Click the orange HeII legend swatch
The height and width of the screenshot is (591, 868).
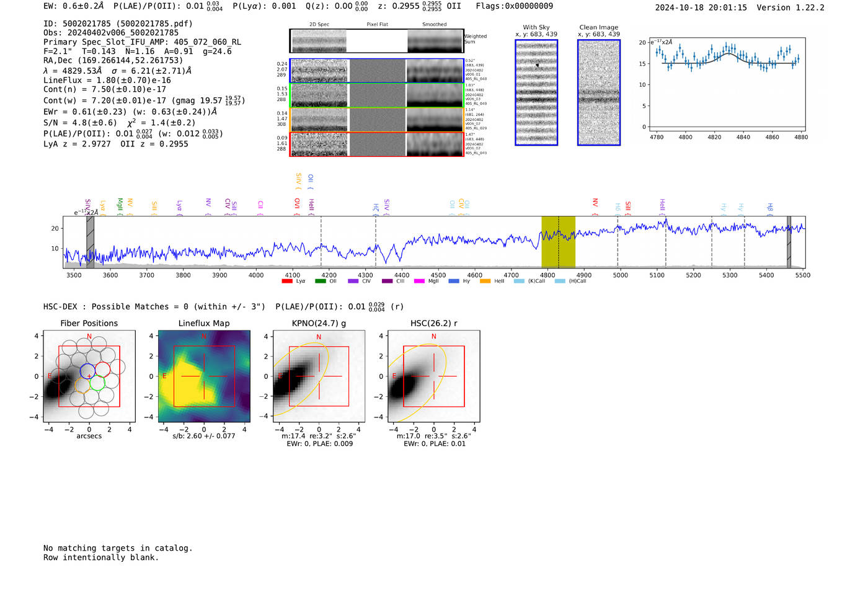(x=485, y=281)
